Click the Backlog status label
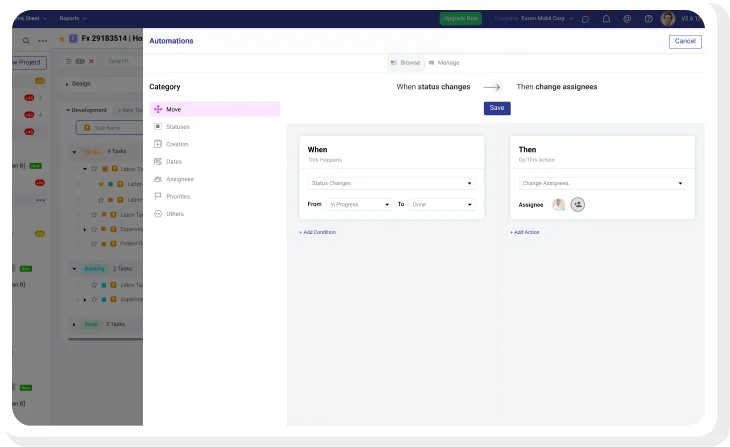The image size is (730, 447). point(95,269)
